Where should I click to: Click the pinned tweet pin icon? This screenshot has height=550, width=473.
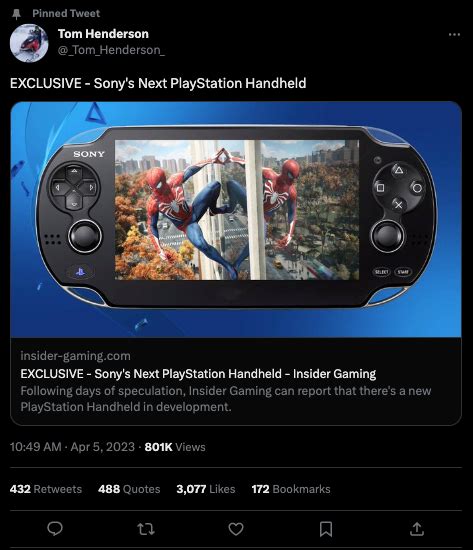16,14
